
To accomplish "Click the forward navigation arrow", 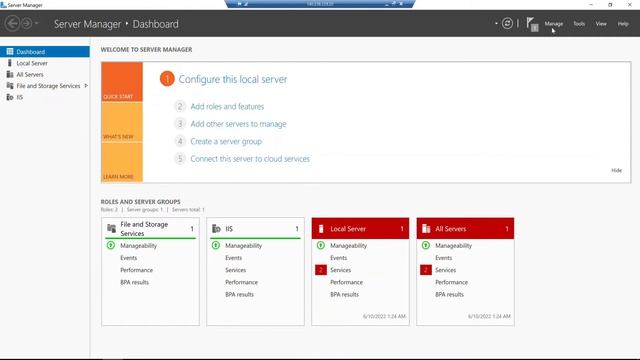I will coord(26,23).
